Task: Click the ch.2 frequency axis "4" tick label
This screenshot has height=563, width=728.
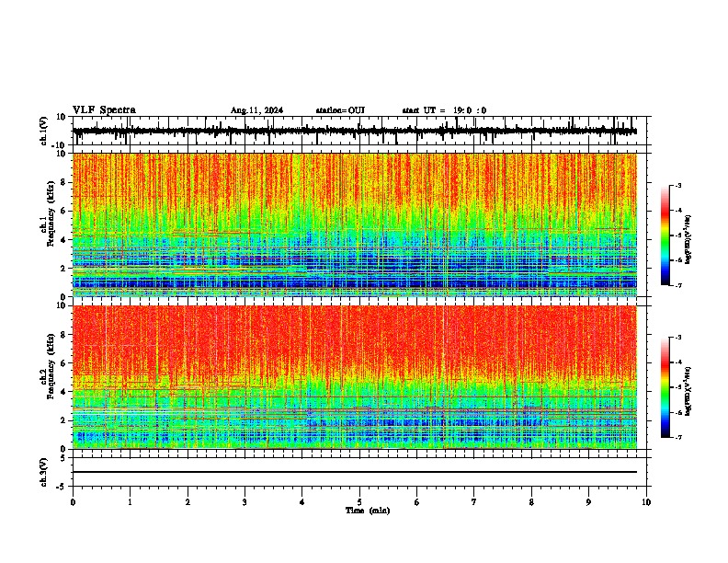Action: point(63,392)
